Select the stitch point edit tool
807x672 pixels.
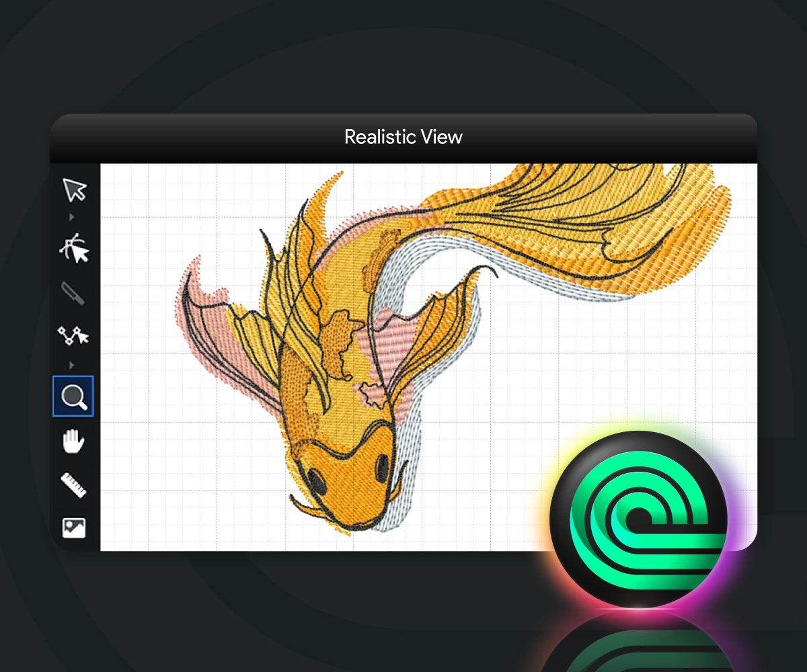click(x=73, y=335)
